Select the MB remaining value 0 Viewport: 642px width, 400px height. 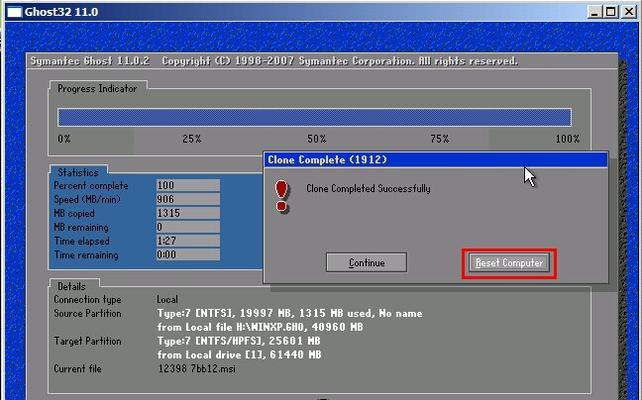tap(188, 227)
